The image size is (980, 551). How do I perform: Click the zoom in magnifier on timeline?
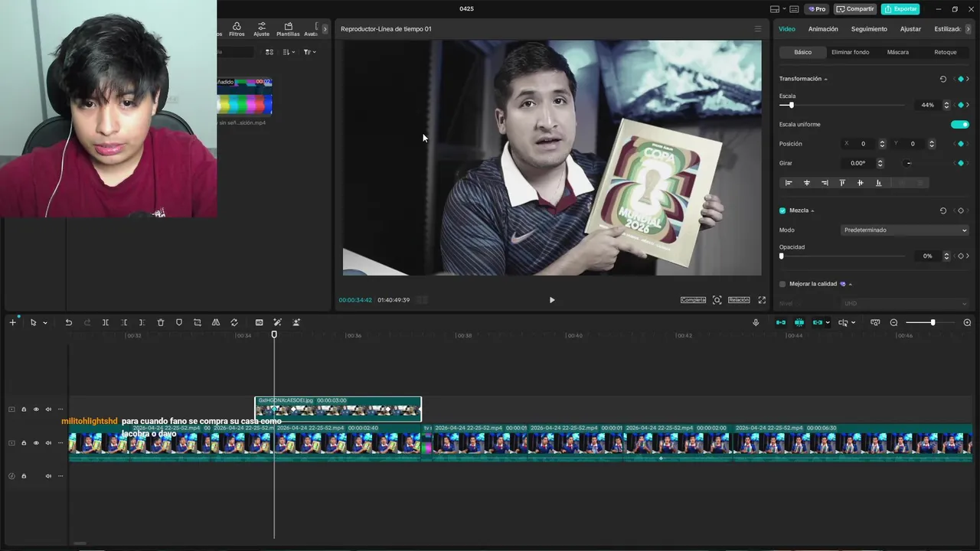(x=967, y=323)
